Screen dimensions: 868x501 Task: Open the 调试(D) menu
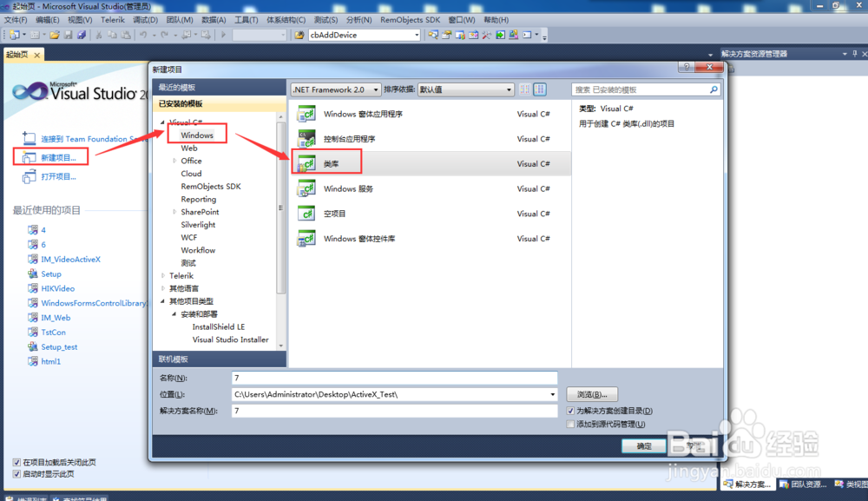(146, 20)
